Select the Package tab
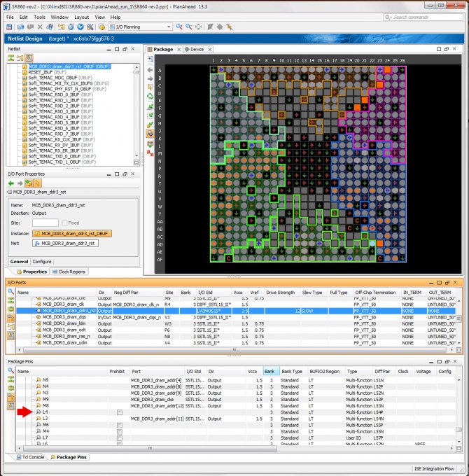This screenshot has width=469, height=476. click(163, 49)
